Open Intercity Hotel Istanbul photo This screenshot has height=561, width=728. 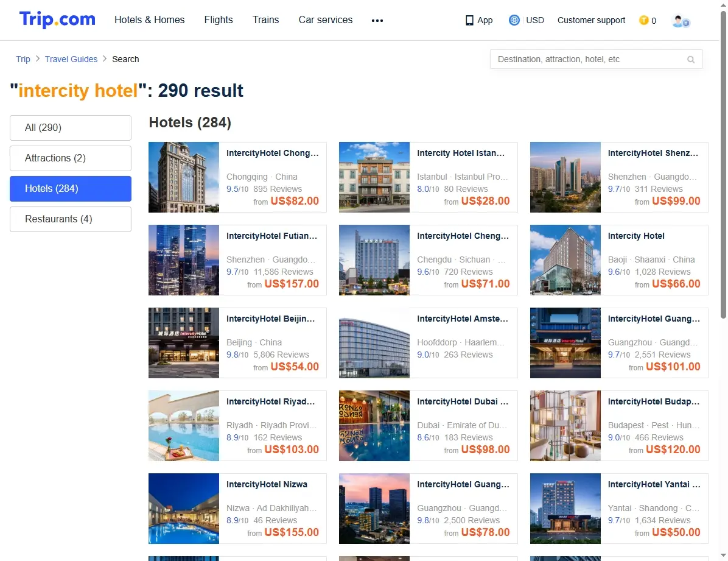click(x=374, y=177)
